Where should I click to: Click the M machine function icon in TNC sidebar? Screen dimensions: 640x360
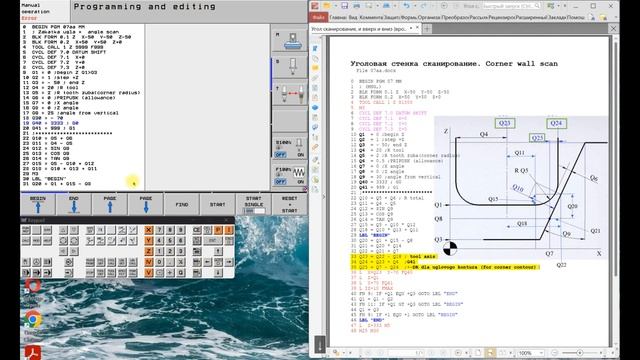point(289,40)
